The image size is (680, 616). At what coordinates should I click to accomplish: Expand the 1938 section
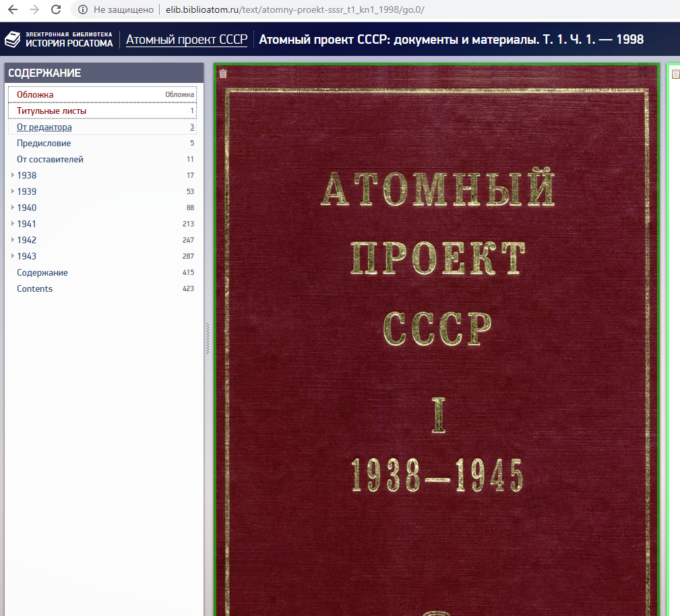(x=13, y=175)
